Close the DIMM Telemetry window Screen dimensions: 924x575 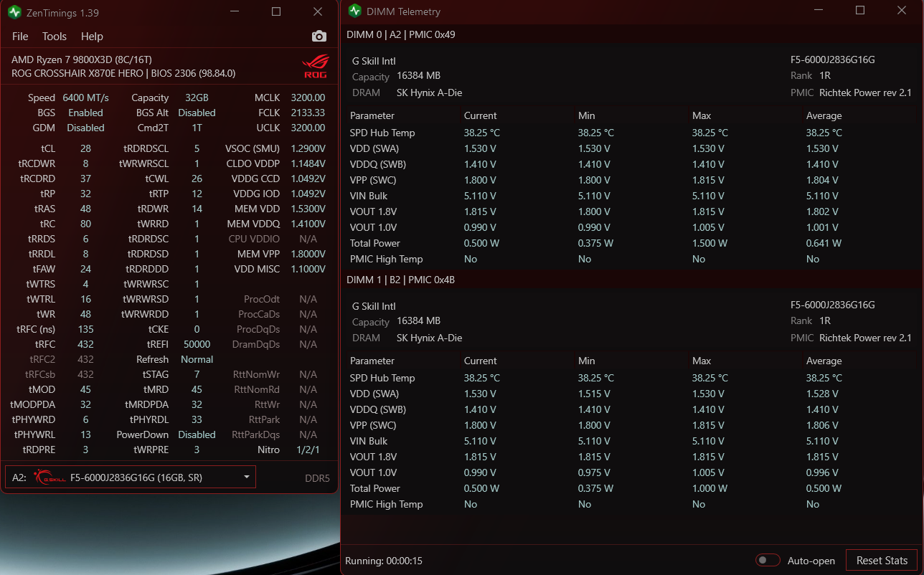pos(902,11)
